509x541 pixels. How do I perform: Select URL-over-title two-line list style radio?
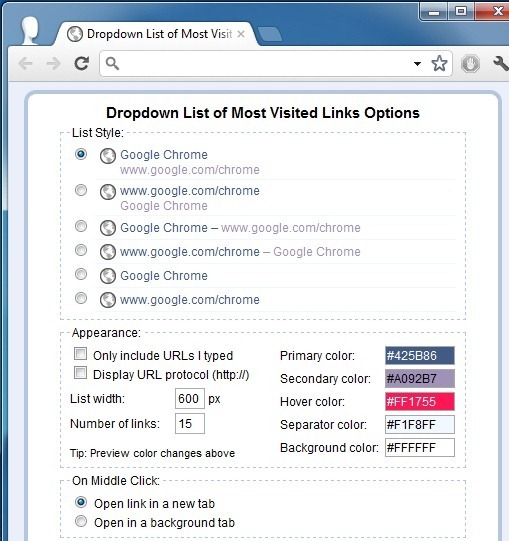(x=81, y=190)
